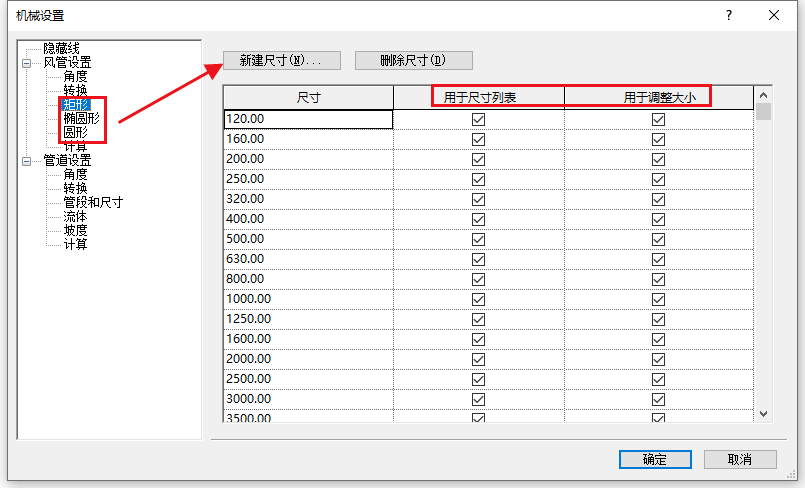
Task: Click the 用于尺寸列表 column header
Action: tap(479, 97)
